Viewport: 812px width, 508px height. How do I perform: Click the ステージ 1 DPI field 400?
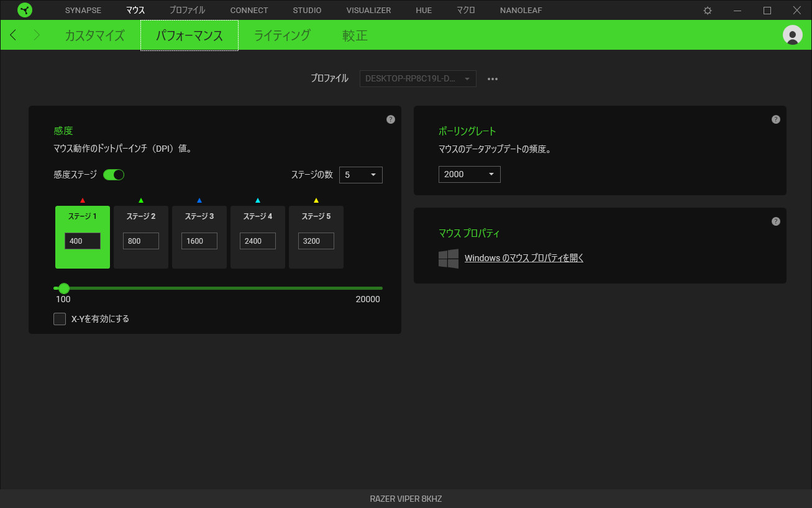pyautogui.click(x=83, y=241)
